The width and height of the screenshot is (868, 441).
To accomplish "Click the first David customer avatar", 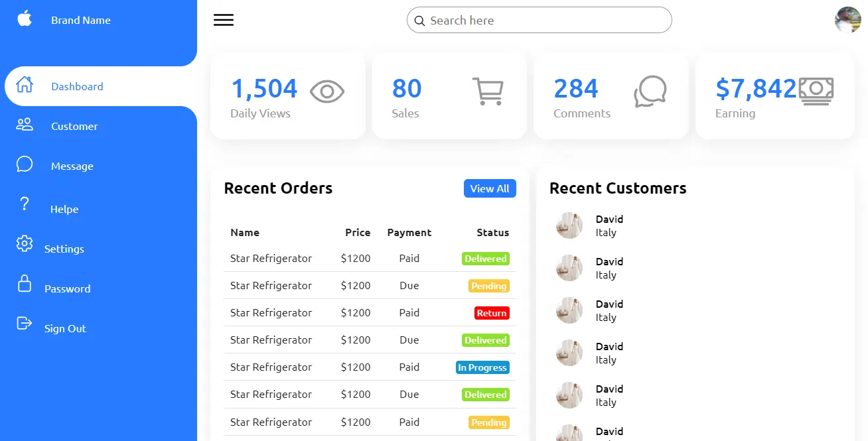I will tap(569, 225).
